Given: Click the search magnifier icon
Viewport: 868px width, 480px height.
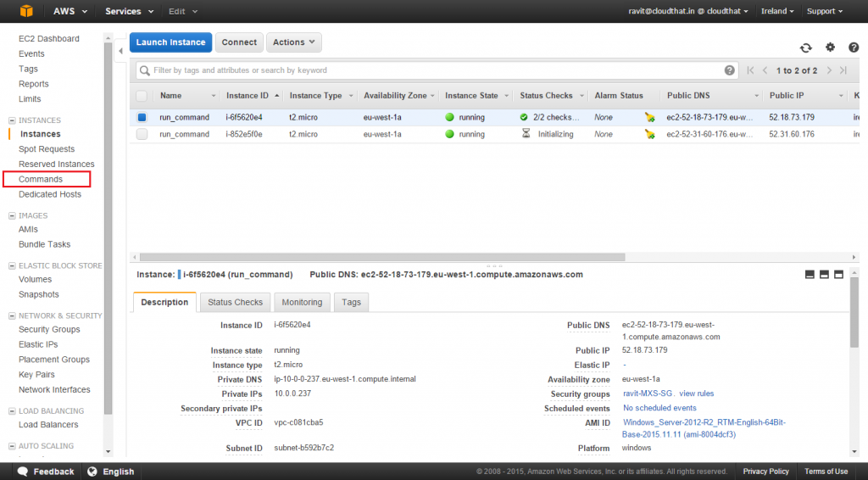Looking at the screenshot, I should click(x=144, y=70).
